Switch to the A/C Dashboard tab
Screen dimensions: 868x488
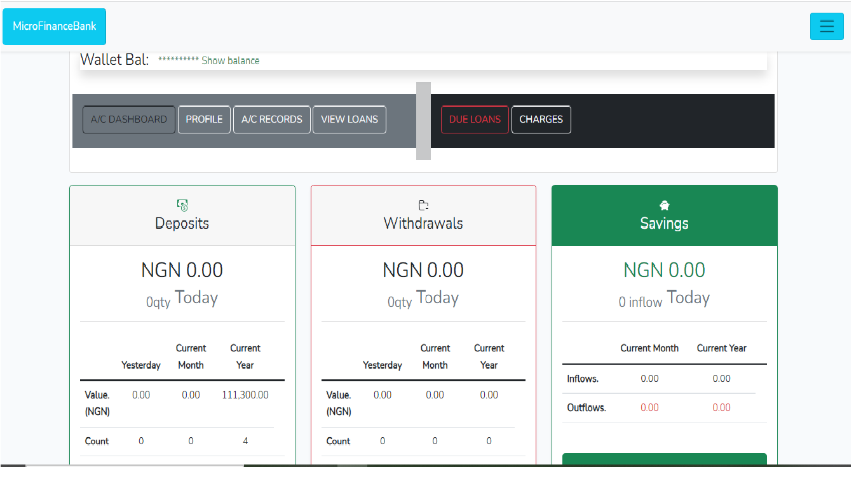click(x=129, y=119)
